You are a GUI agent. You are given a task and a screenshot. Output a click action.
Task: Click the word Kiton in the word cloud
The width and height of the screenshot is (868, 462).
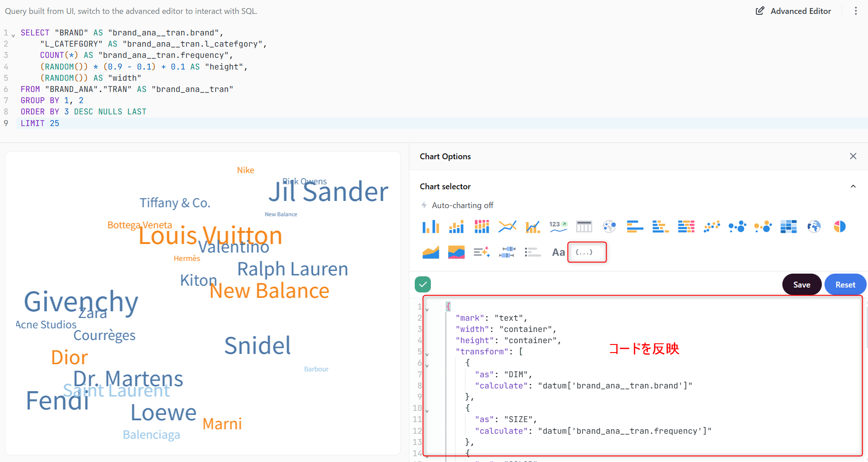(x=199, y=280)
